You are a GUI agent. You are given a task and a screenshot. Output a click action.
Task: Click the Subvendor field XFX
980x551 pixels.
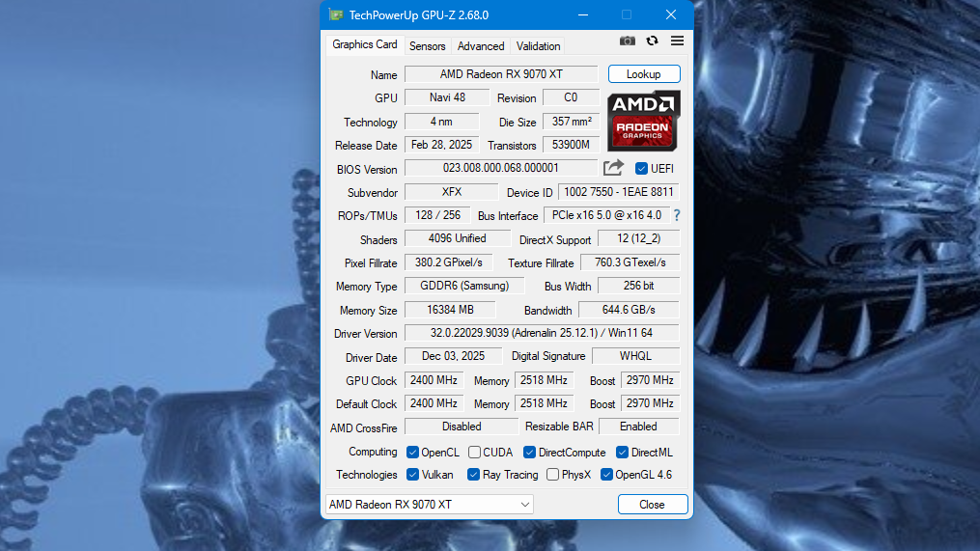[451, 192]
